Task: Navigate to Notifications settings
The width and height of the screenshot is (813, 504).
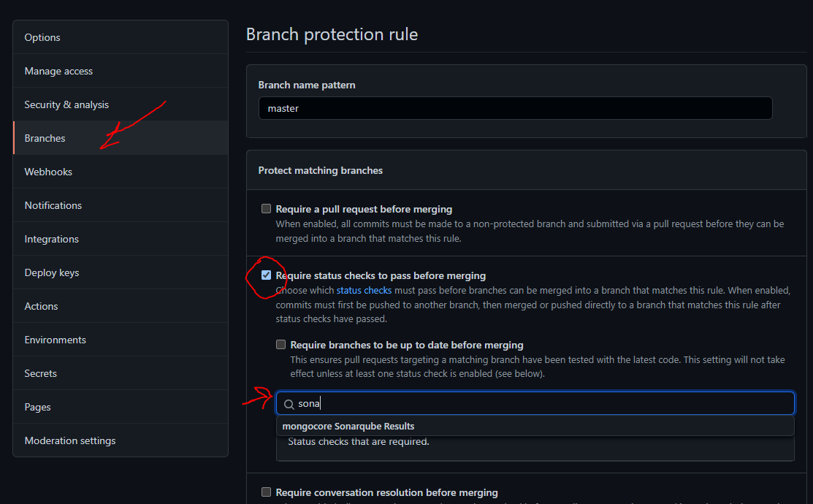Action: coord(53,205)
